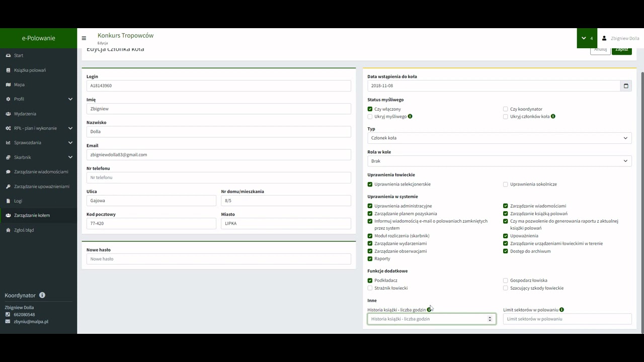The width and height of the screenshot is (644, 362).
Task: Open Zgłoś błąd menu item
Action: (39, 230)
